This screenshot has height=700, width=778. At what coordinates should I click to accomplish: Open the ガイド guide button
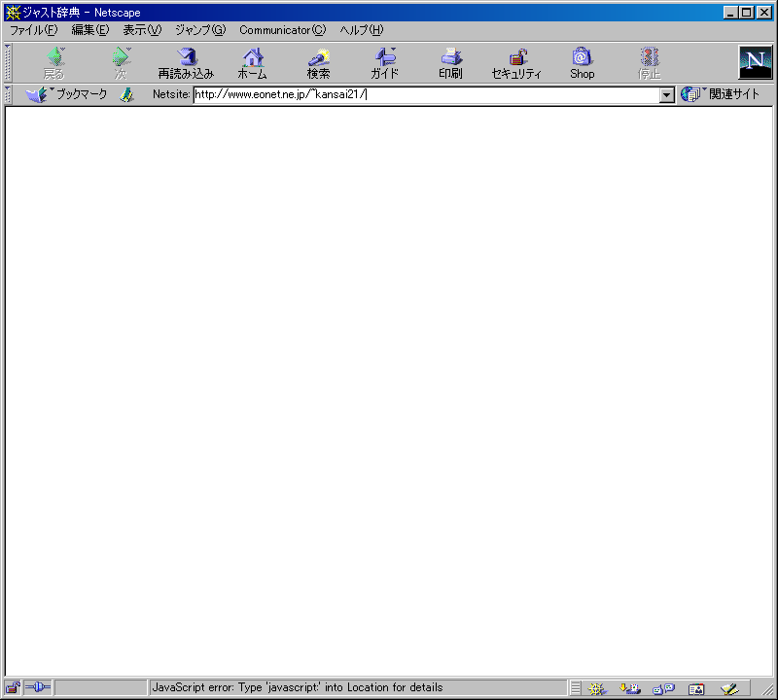click(385, 63)
